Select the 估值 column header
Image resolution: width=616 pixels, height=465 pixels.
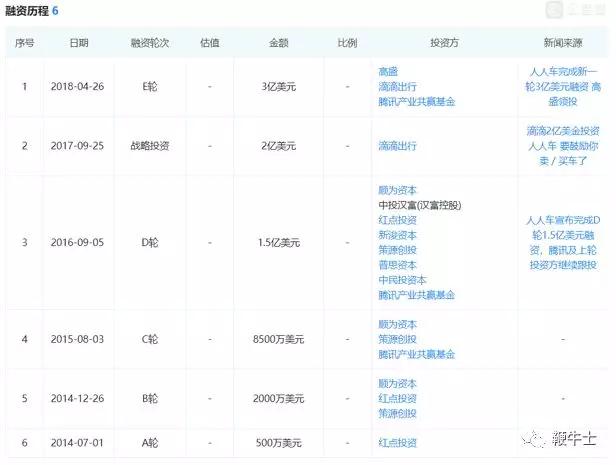210,43
